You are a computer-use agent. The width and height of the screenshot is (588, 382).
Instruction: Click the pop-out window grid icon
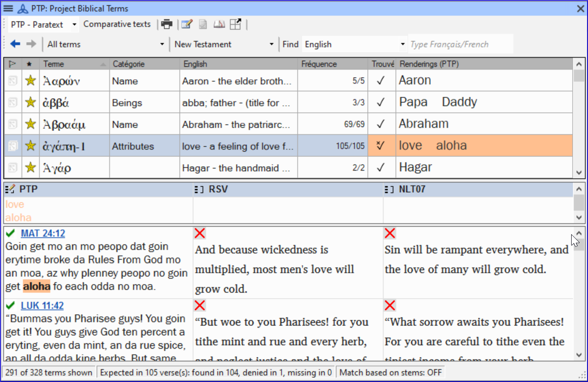(235, 24)
